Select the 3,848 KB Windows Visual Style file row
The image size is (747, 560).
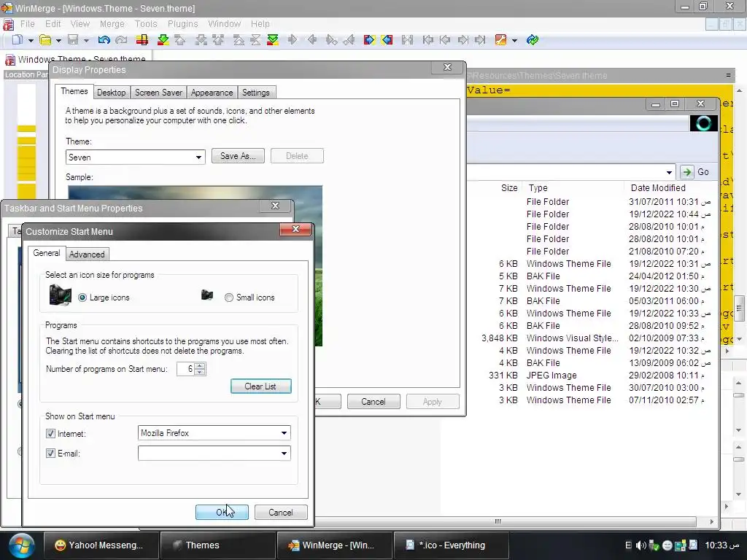tap(591, 338)
